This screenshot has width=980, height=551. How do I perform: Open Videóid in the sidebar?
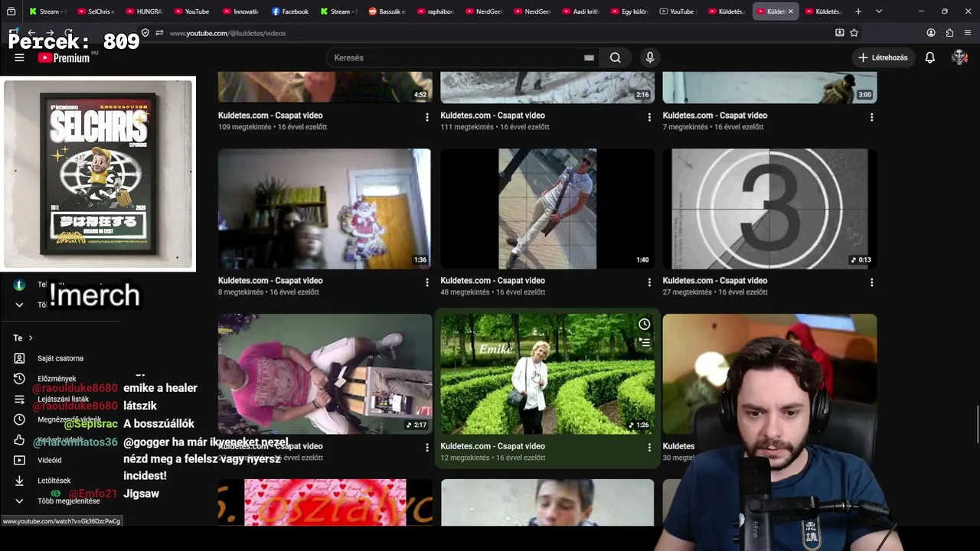pyautogui.click(x=50, y=460)
